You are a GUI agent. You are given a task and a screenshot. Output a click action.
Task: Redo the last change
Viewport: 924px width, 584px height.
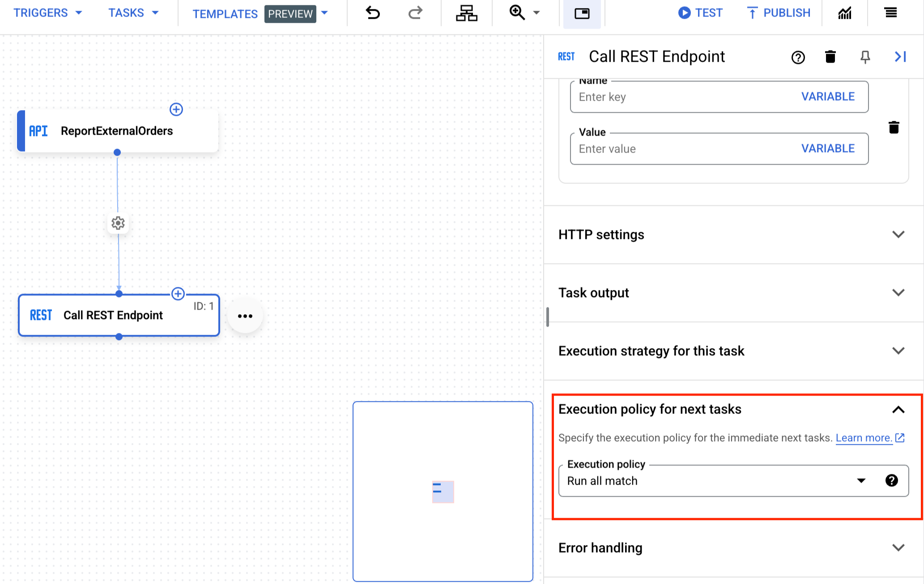(414, 13)
